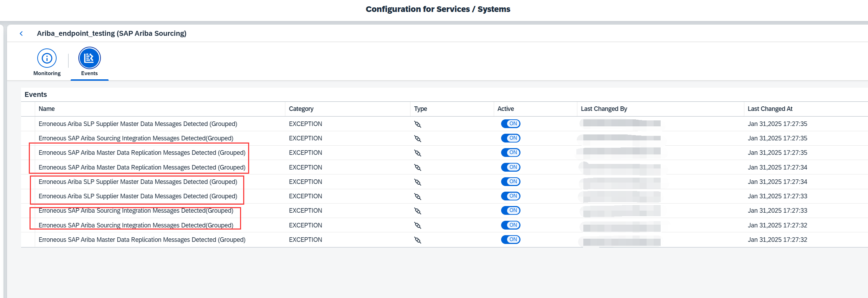Select timestamp 17:27:34 of Master Data Replication row

[x=777, y=167]
